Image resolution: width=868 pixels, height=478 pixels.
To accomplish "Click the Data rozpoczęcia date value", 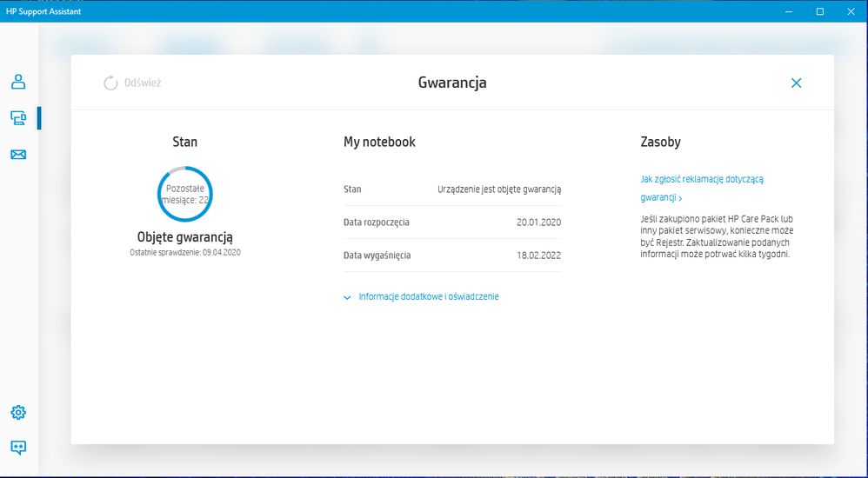I will [538, 222].
